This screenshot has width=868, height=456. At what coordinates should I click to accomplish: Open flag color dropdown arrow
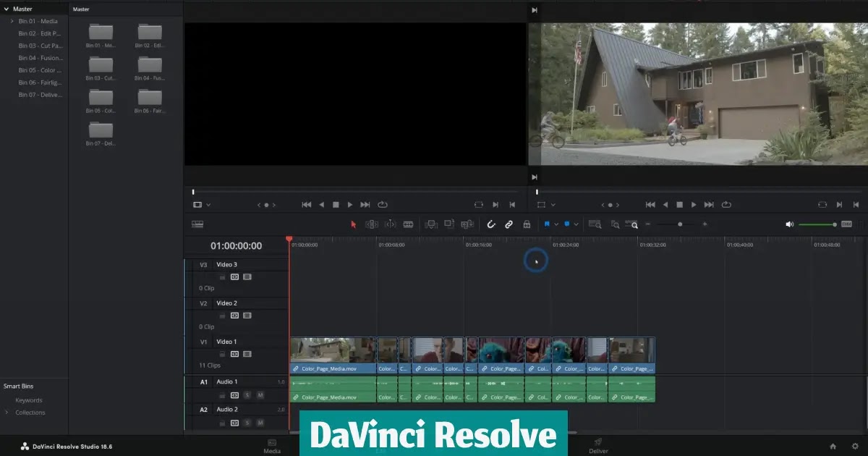click(556, 224)
